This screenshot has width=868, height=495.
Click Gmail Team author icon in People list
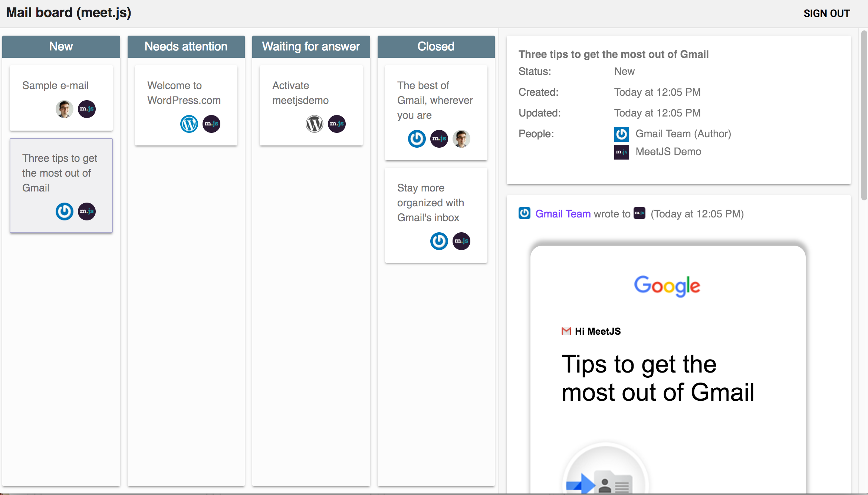621,134
